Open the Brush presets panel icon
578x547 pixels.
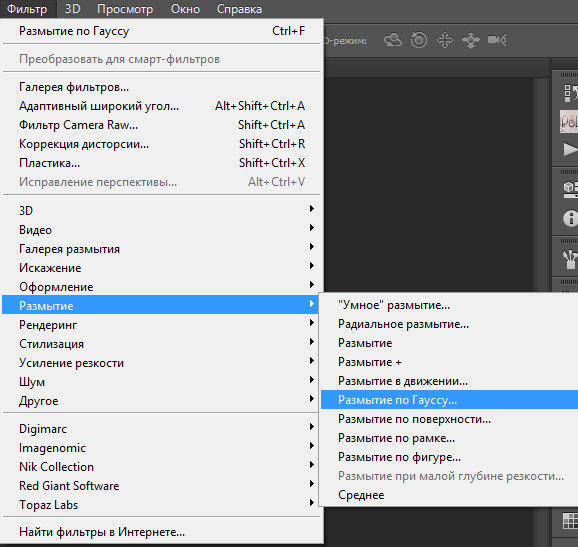570,259
